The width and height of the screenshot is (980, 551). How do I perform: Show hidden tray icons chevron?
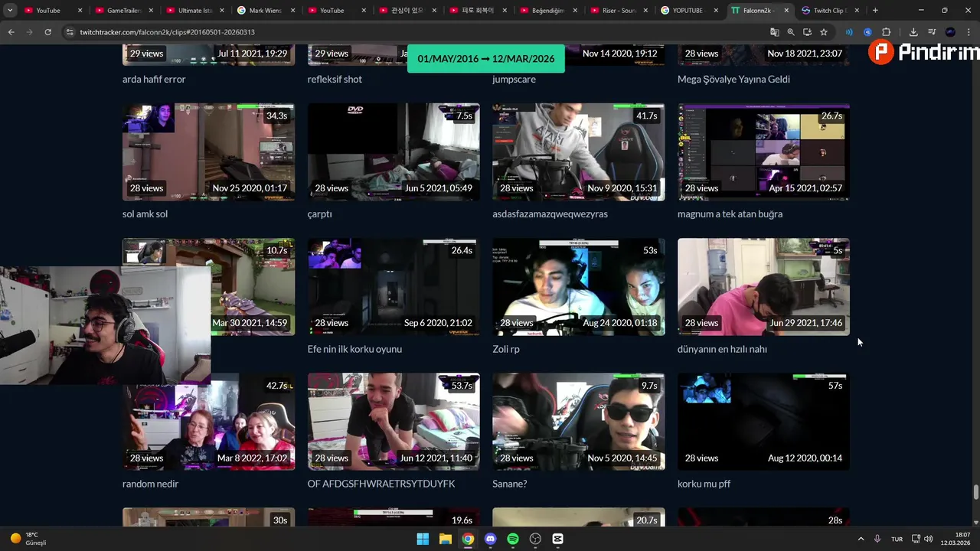[861, 539]
